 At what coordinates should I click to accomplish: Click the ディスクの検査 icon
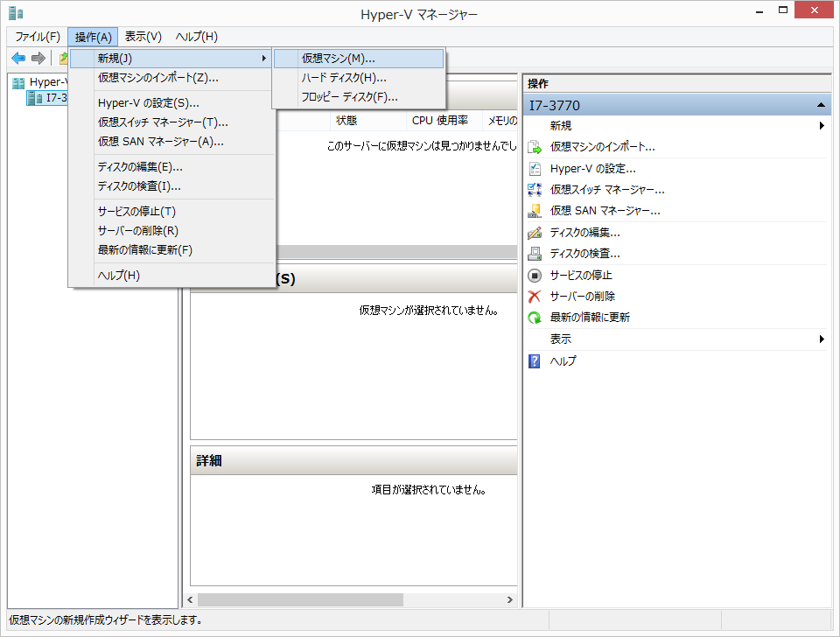[x=534, y=254]
